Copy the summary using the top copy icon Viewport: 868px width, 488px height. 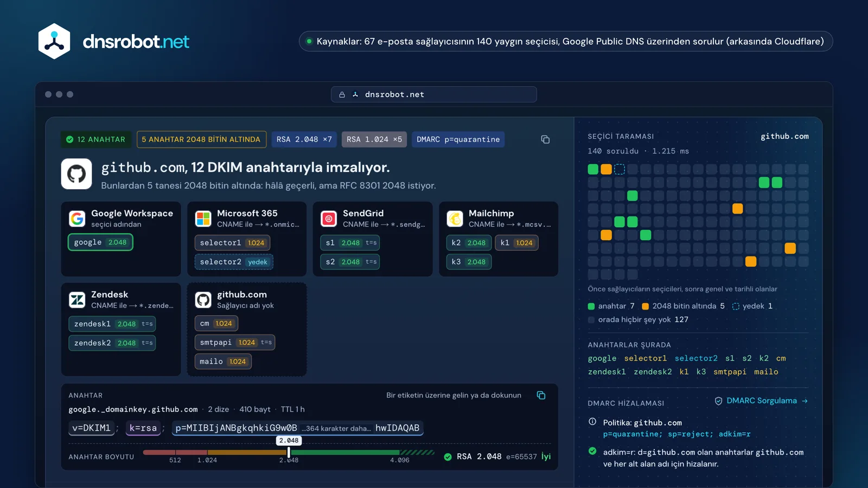(545, 139)
